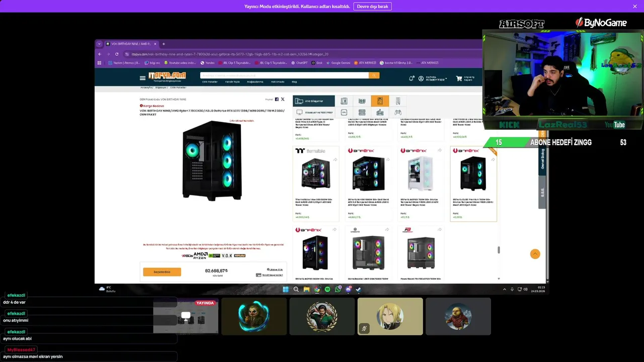Expand the system tray hidden icons chevron
The image size is (644, 362).
[x=505, y=289]
